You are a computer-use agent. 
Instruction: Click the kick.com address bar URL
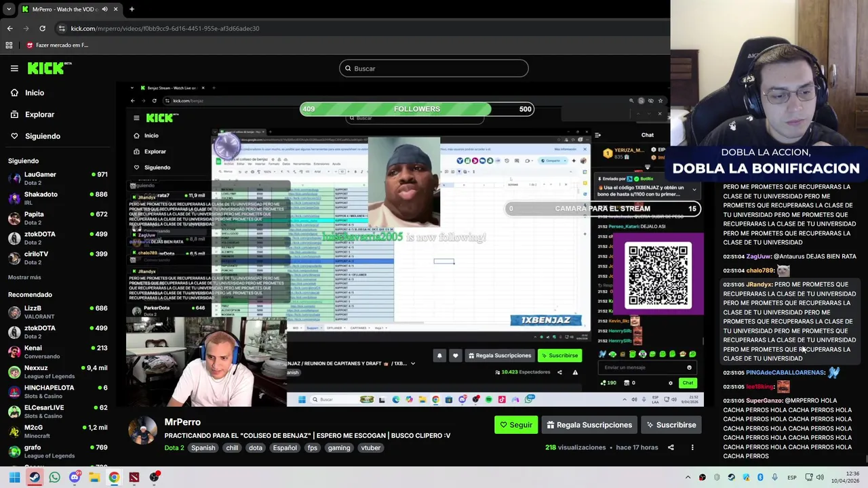[165, 28]
